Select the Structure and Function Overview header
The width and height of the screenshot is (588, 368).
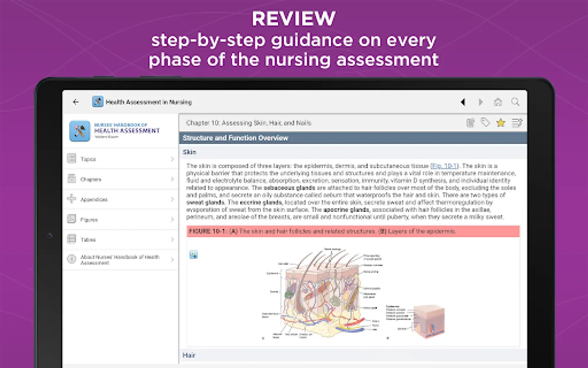[x=353, y=138]
